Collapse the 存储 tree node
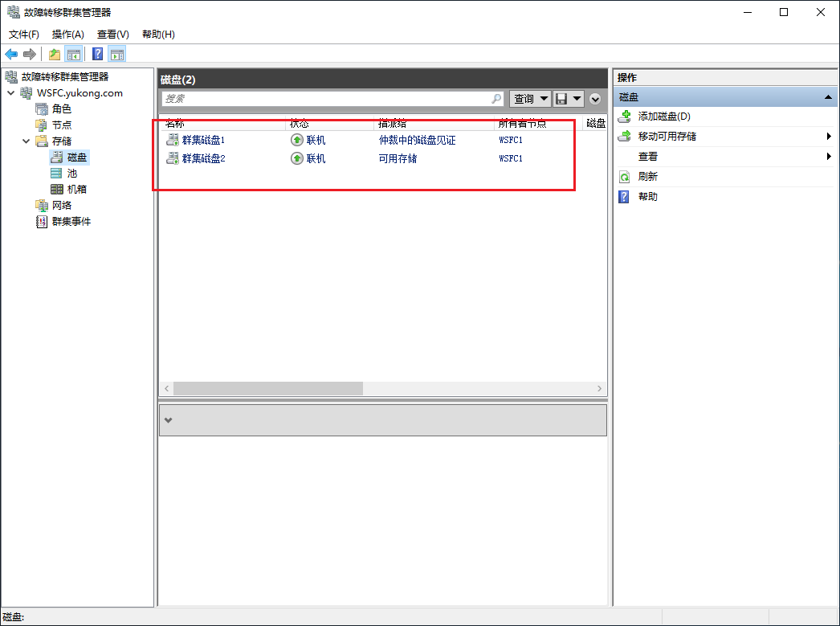 pyautogui.click(x=26, y=141)
